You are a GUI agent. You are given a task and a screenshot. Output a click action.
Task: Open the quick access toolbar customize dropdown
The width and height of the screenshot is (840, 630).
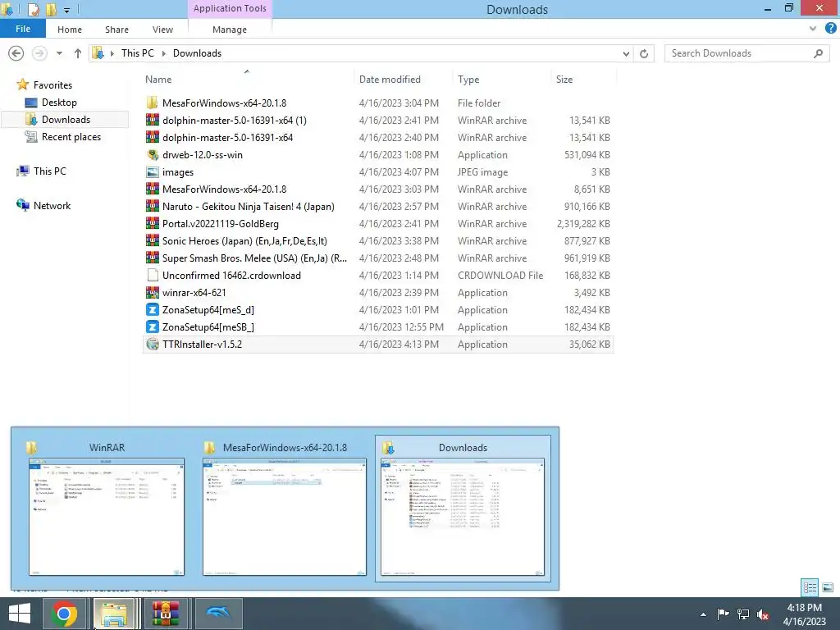tap(66, 10)
